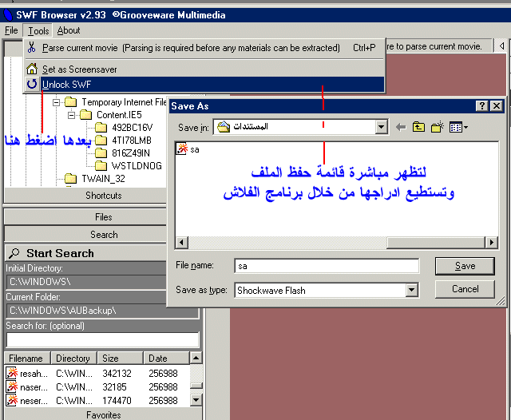Select the size value 32185
This screenshot has width=511, height=420.
pos(114,387)
